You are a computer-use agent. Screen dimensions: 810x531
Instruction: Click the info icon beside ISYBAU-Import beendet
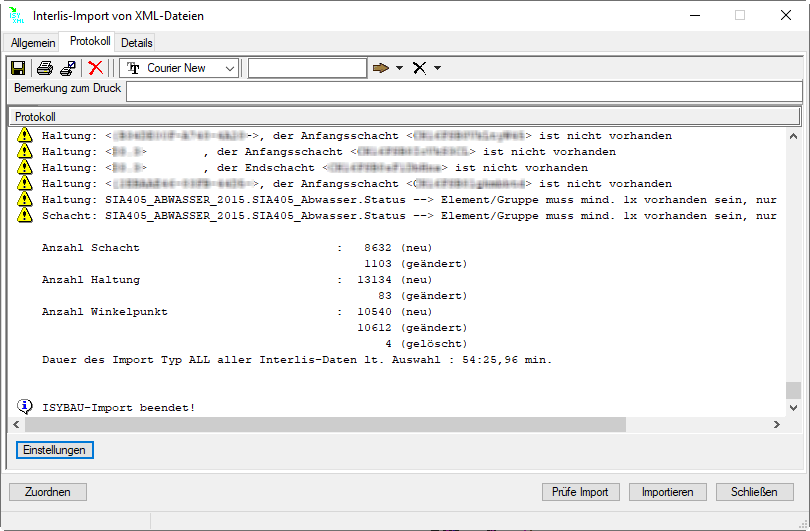[x=25, y=406]
